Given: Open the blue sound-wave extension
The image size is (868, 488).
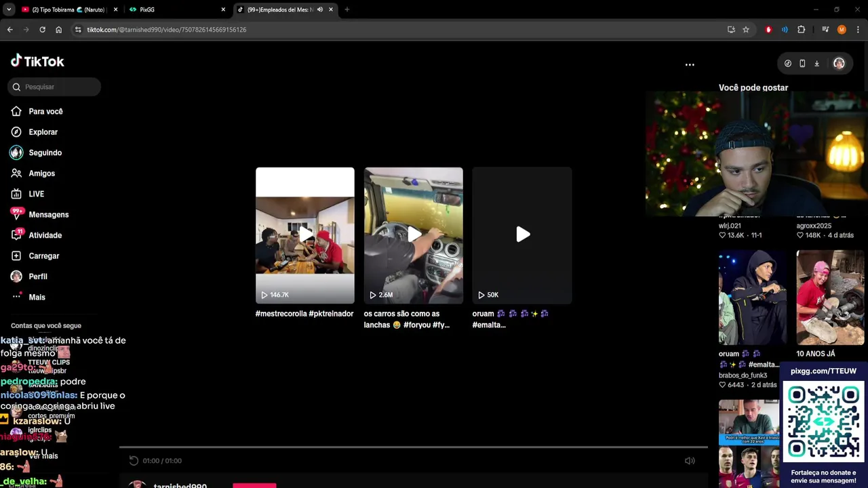Looking at the screenshot, I should click(785, 30).
